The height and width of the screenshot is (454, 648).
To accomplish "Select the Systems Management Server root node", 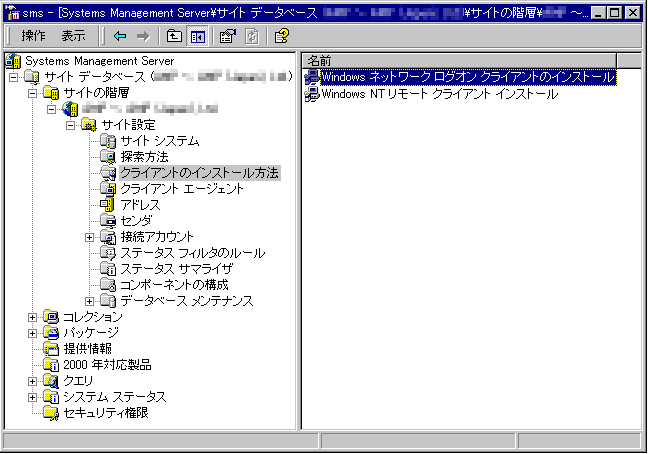I will (x=100, y=61).
